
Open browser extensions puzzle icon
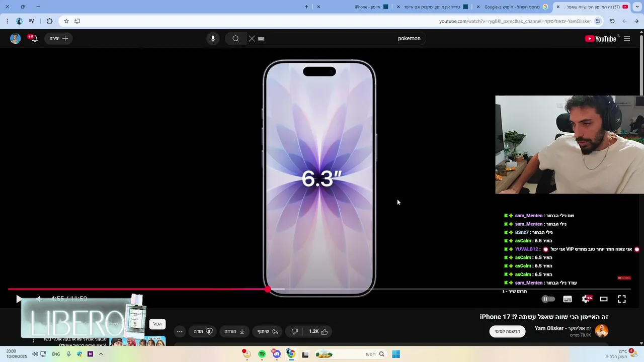click(49, 21)
